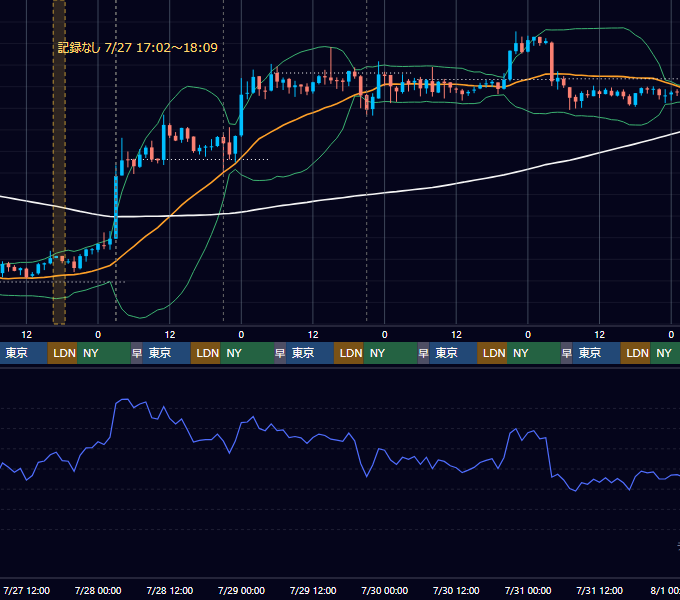Click the tall blue candlestick on 7/28 early morning
The width and height of the screenshot is (680, 600).
(x=116, y=207)
